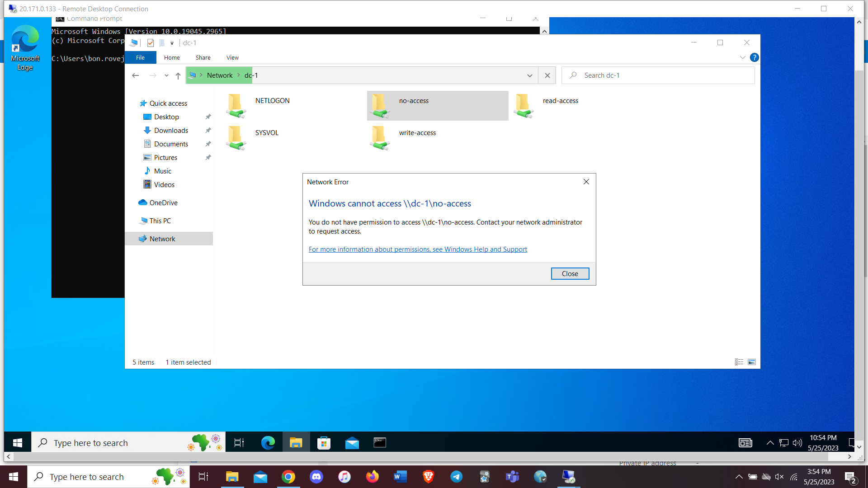
Task: Select Downloads in Quick access sidebar
Action: click(x=171, y=131)
